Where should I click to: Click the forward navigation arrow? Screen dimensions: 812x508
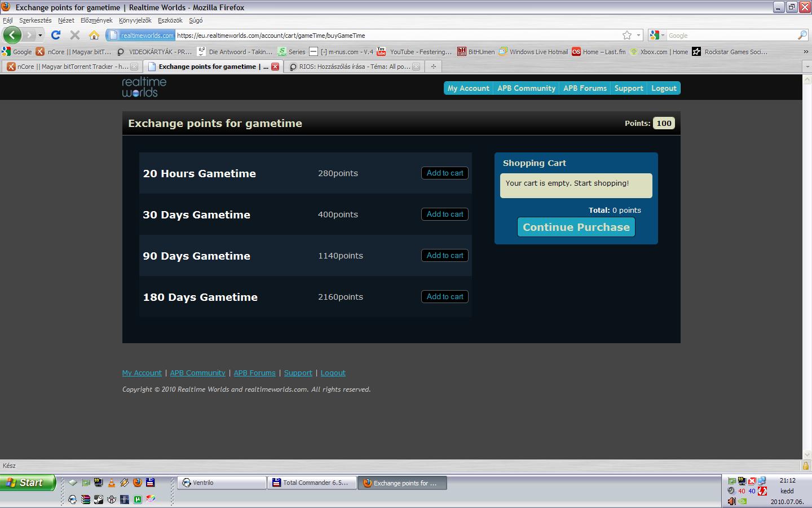click(29, 35)
